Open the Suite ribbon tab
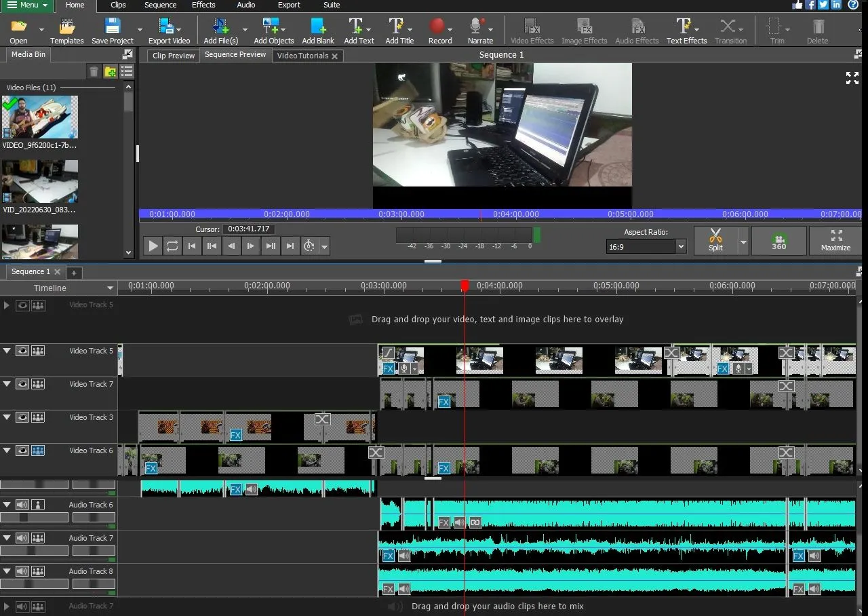868x616 pixels. [x=332, y=5]
